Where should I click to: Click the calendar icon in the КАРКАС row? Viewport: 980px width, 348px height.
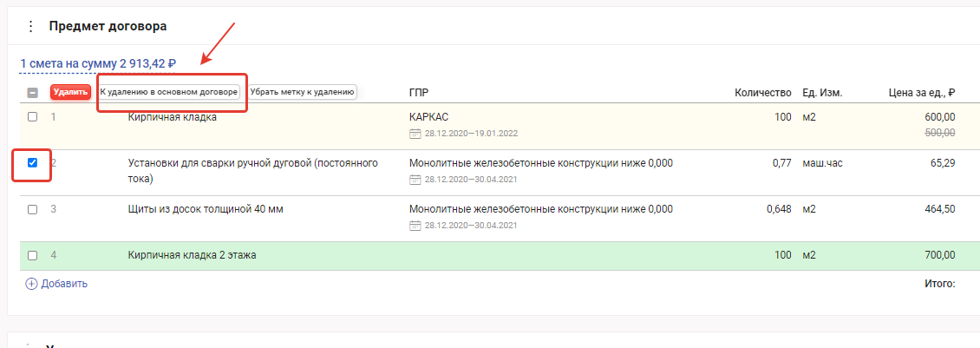point(415,134)
